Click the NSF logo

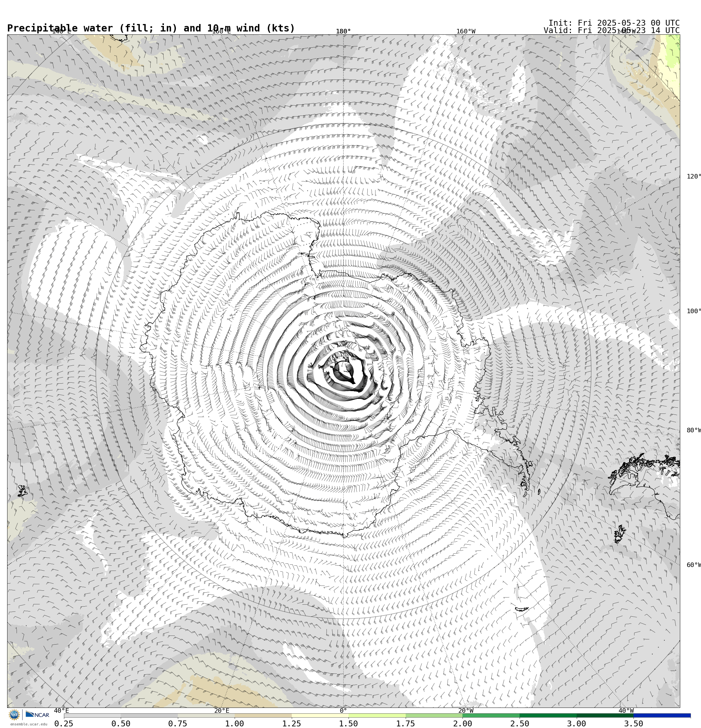(x=14, y=714)
